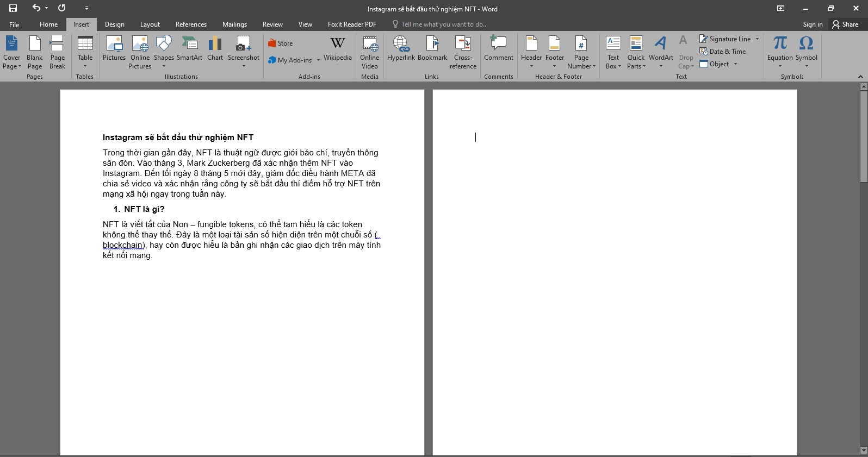The height and width of the screenshot is (457, 868).
Task: Click the Redo/Repeat icon
Action: (x=61, y=8)
